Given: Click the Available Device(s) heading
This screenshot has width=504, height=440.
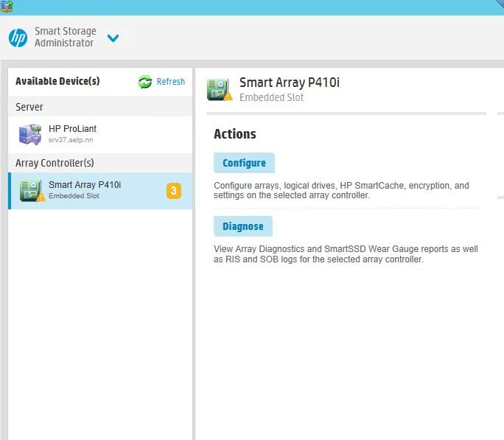Looking at the screenshot, I should pos(57,81).
